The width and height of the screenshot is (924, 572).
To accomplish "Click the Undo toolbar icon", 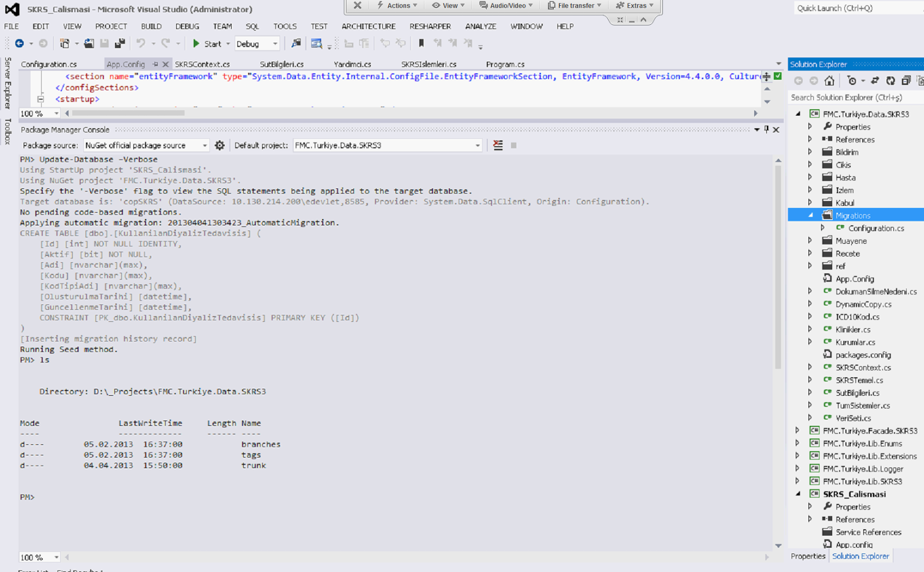I will coord(140,43).
